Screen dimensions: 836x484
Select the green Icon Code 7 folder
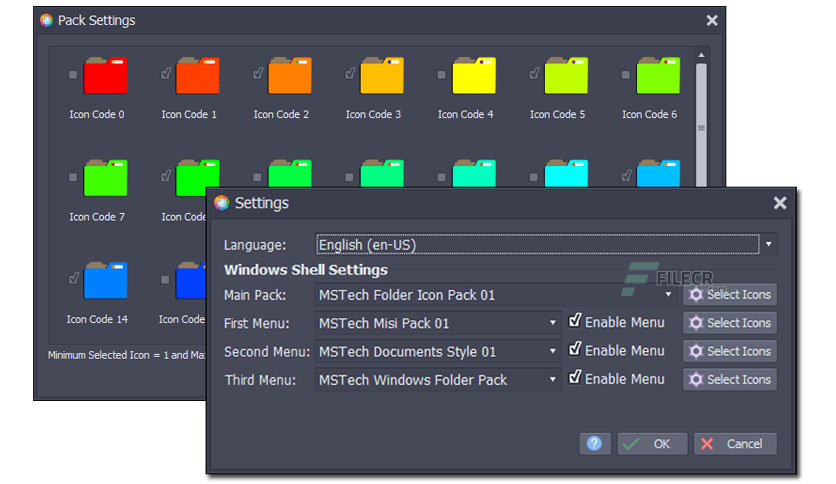(x=106, y=178)
